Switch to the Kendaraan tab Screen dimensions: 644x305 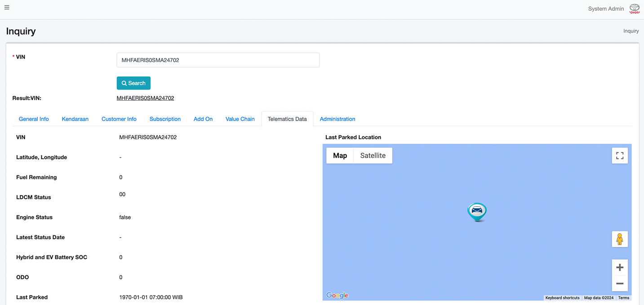pyautogui.click(x=75, y=119)
